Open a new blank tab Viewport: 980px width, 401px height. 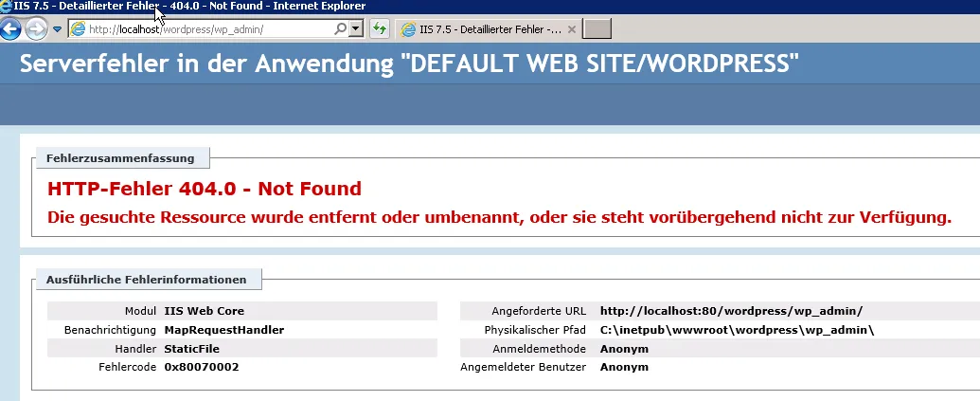coord(597,28)
